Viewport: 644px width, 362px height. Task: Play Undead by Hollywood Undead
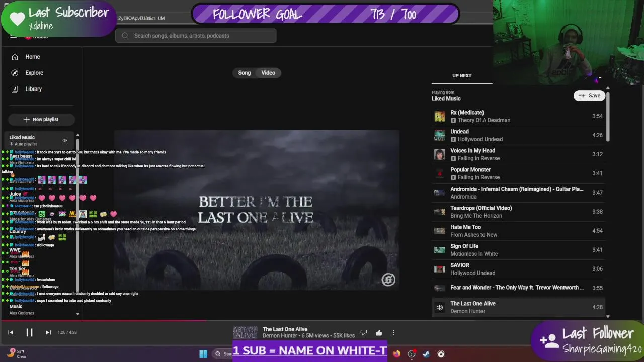(x=518, y=135)
